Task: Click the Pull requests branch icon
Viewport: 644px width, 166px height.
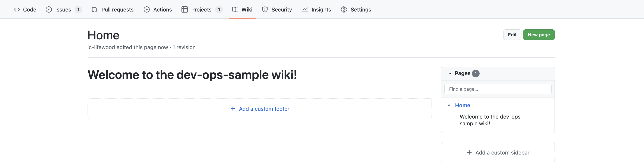Action: pos(94,10)
